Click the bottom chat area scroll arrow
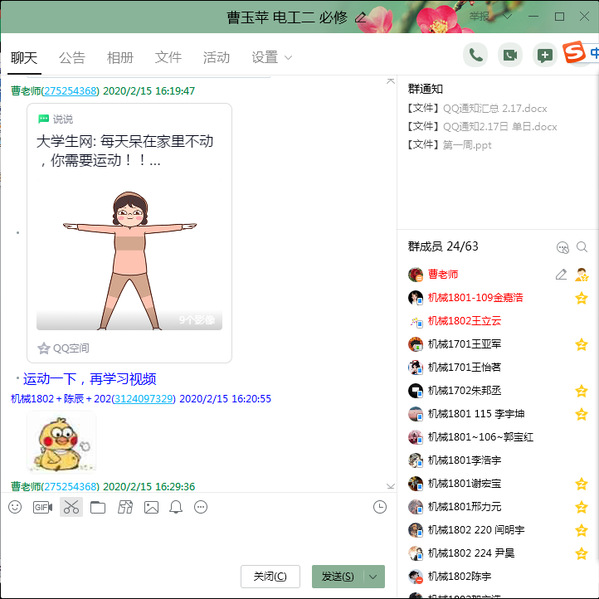Viewport: 599px width, 599px height. (390, 486)
